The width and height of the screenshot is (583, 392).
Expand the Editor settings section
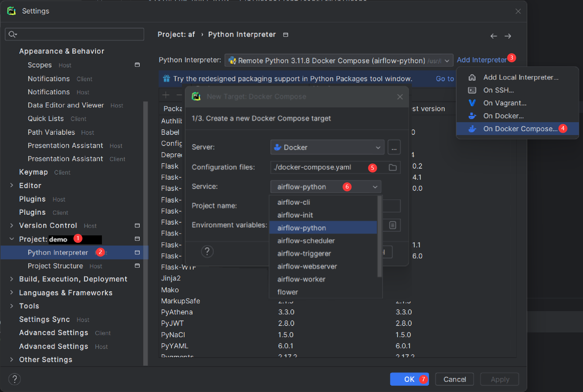12,185
